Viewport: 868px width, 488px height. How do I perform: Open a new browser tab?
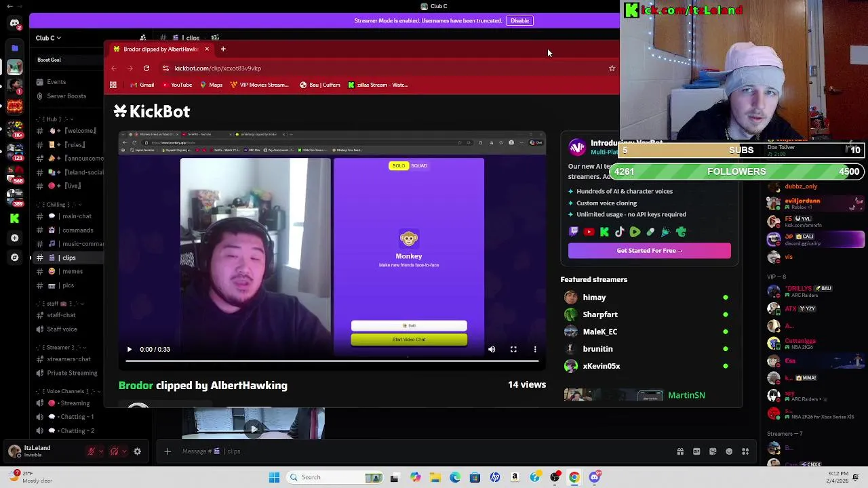pyautogui.click(x=222, y=49)
